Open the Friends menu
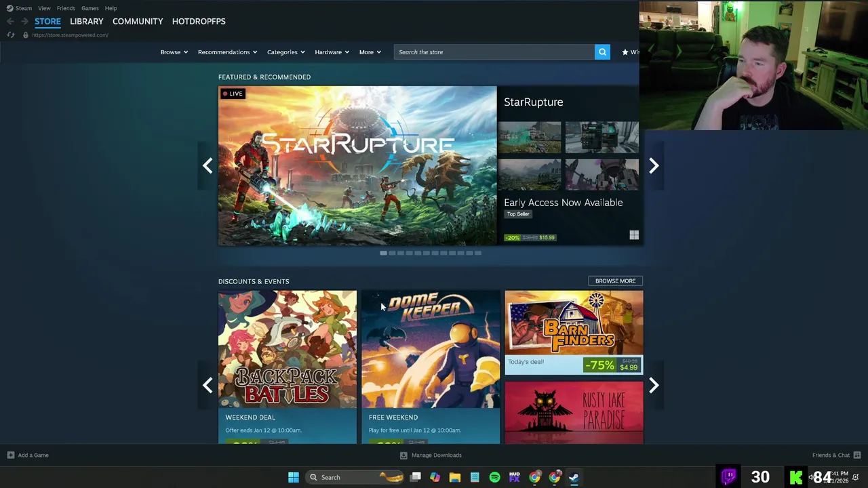This screenshot has width=868, height=488. click(x=66, y=8)
